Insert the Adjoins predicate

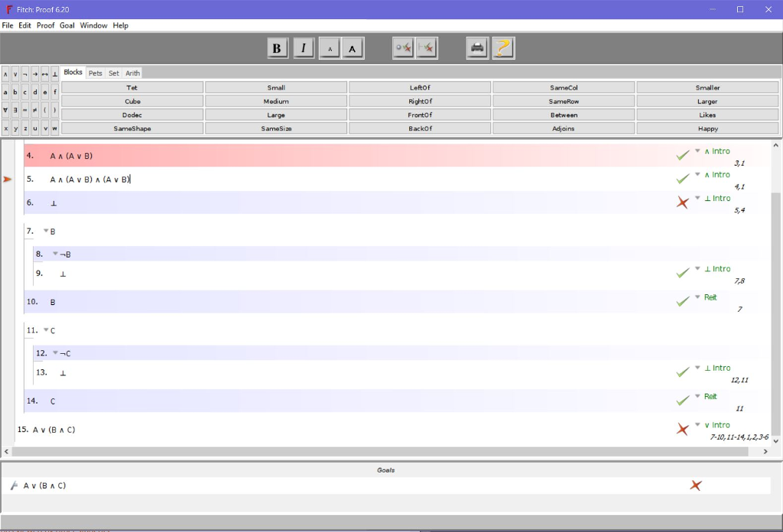(564, 128)
